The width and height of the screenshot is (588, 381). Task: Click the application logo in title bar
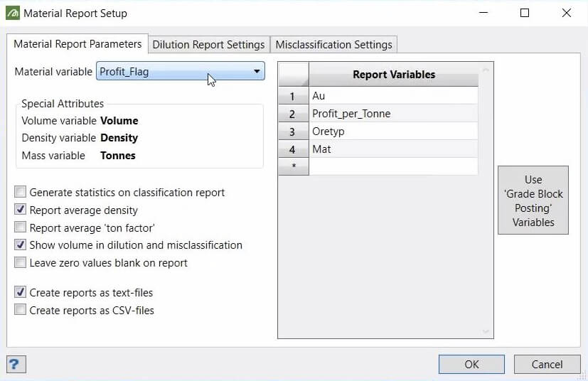(12, 13)
